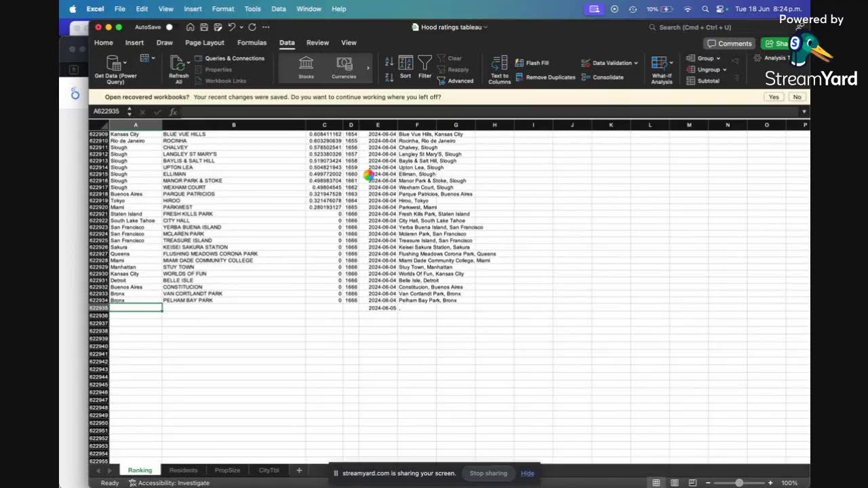The width and height of the screenshot is (868, 488).
Task: Open the Group dropdown
Action: point(718,58)
